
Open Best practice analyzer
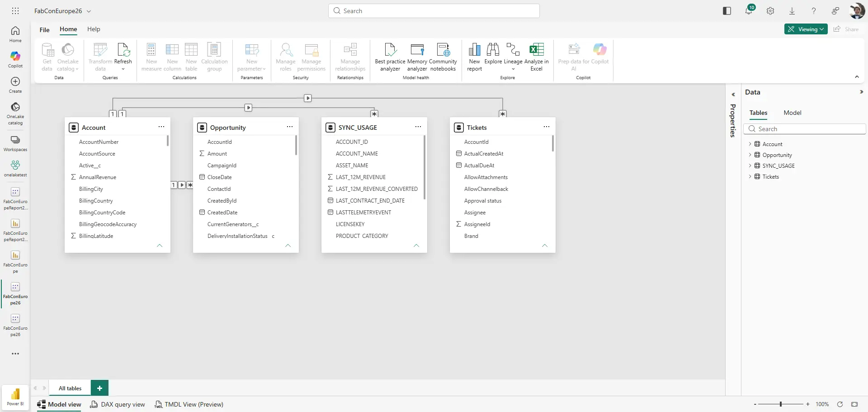(x=390, y=57)
